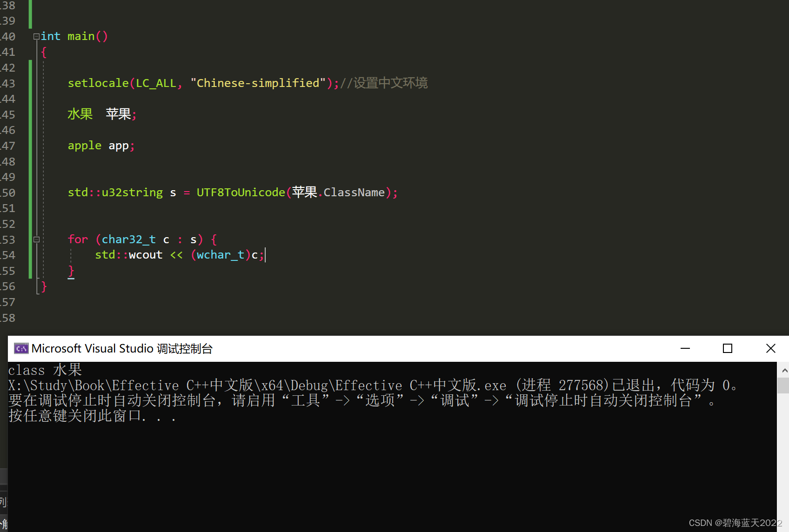789x532 pixels.
Task: Click the variable 'app' on line 47
Action: coord(119,146)
